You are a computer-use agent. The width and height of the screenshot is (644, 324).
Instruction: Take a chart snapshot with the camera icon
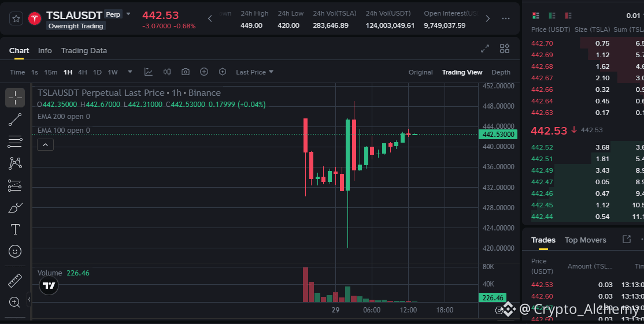[x=185, y=72]
